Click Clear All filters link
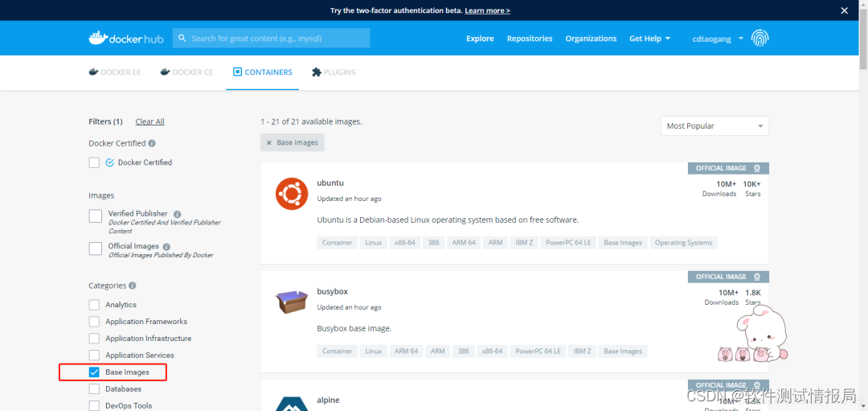The width and height of the screenshot is (868, 411). point(150,122)
